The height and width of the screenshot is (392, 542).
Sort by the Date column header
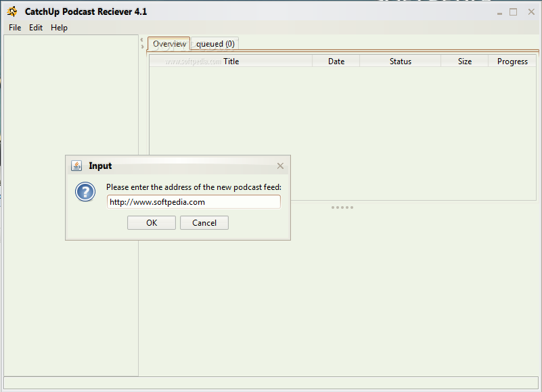336,62
